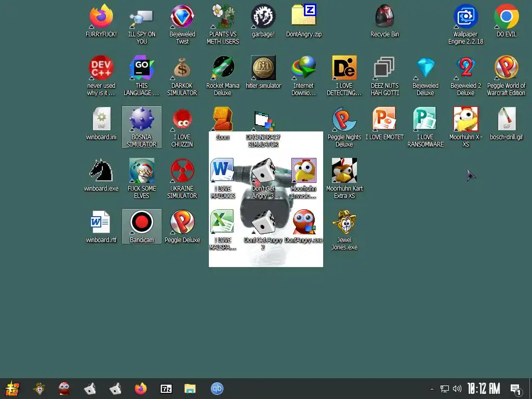Viewport: 532px width, 399px height.
Task: Select the bosch-drill.gif file
Action: 506,123
